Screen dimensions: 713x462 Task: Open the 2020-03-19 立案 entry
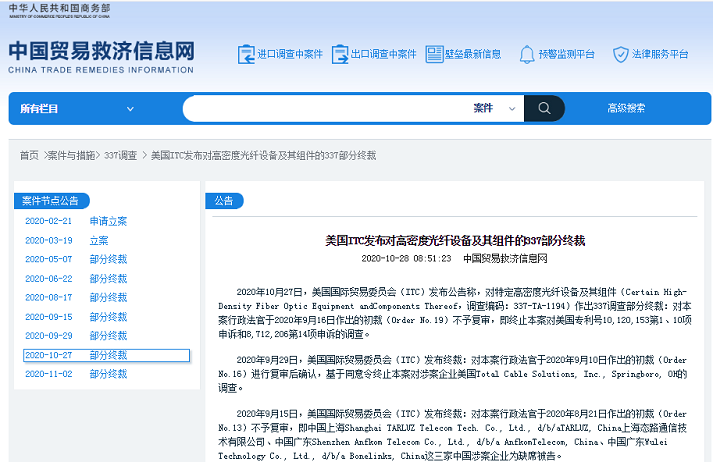coord(67,241)
